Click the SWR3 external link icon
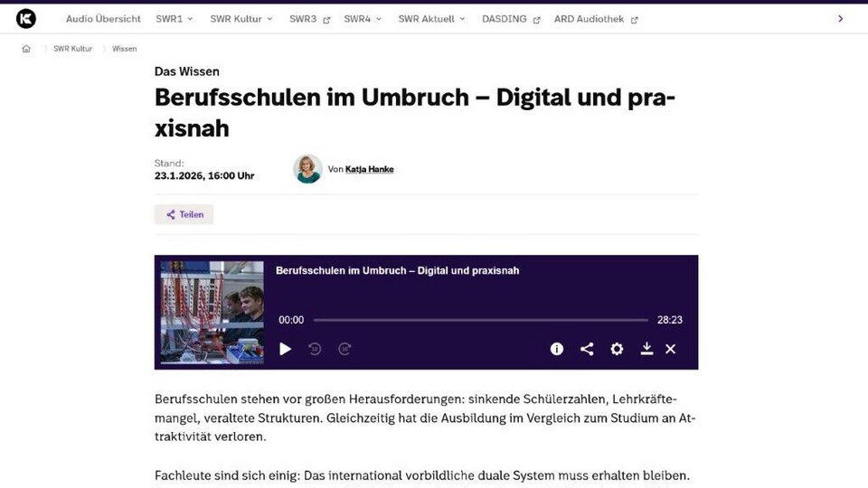The image size is (868, 488). click(x=326, y=20)
